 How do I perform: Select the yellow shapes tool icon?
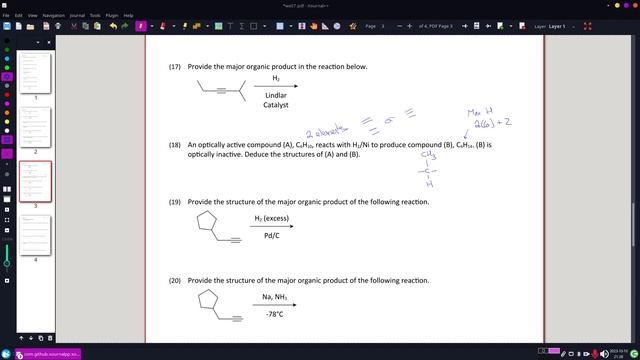point(197,26)
